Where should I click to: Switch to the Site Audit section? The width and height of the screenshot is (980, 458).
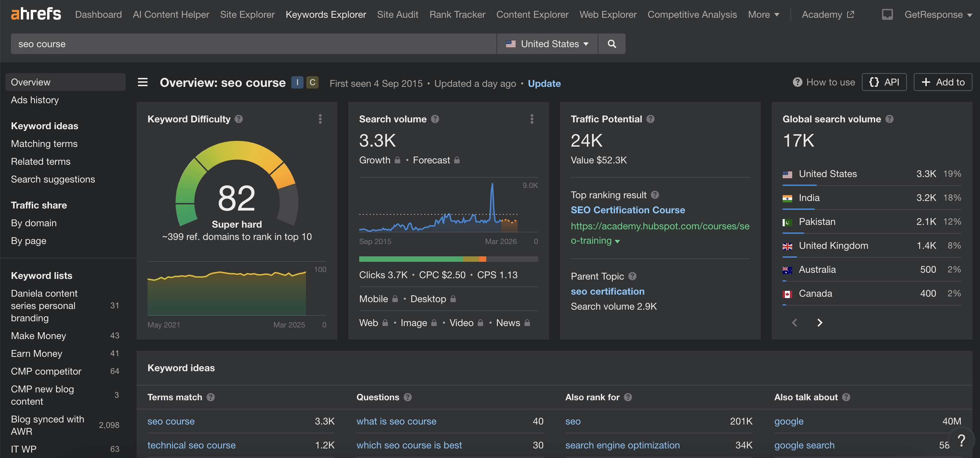point(397,14)
